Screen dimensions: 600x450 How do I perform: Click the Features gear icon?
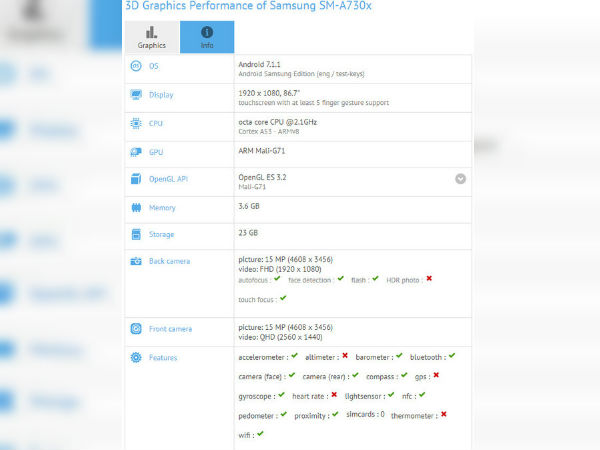coord(135,357)
